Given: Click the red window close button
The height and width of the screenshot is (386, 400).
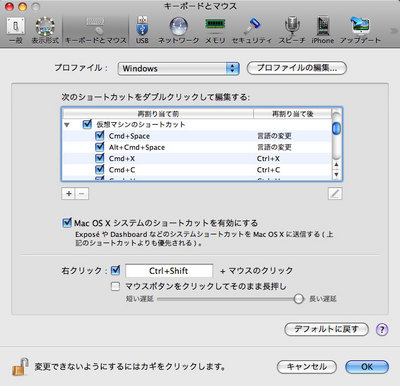Looking at the screenshot, I should [9, 6].
